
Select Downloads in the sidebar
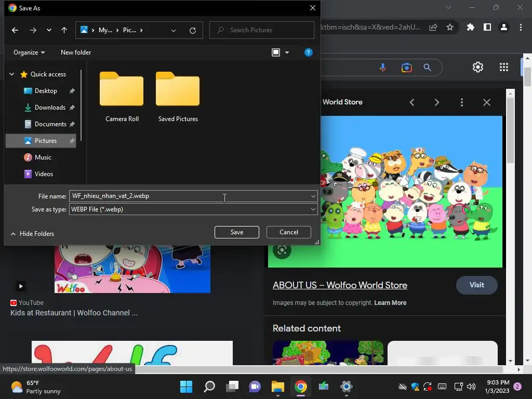50,107
